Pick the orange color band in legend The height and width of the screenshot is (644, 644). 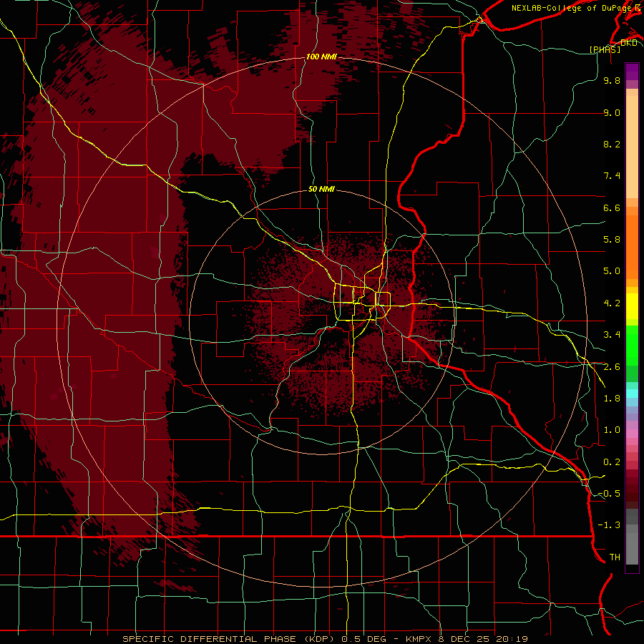[632, 248]
